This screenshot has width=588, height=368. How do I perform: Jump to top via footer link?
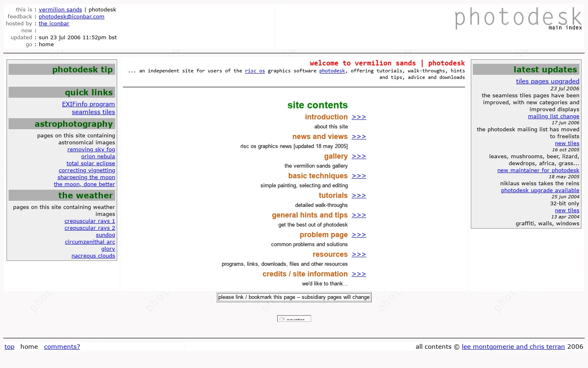9,347
